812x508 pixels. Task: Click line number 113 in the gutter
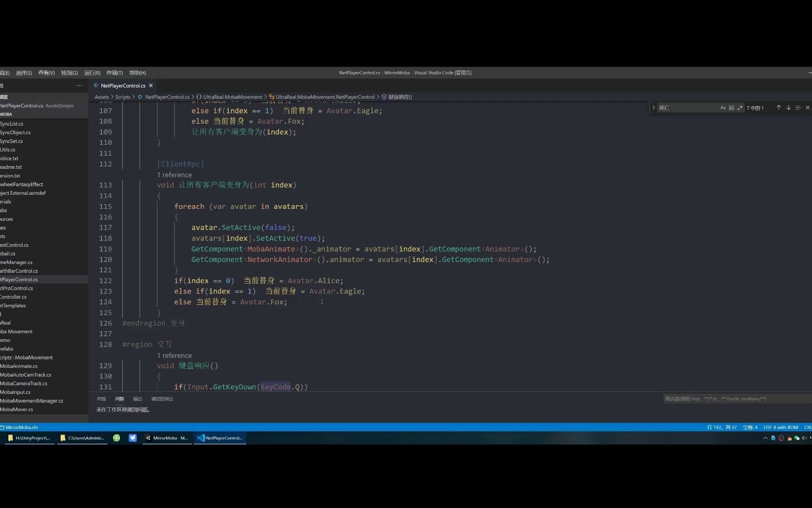click(105, 185)
